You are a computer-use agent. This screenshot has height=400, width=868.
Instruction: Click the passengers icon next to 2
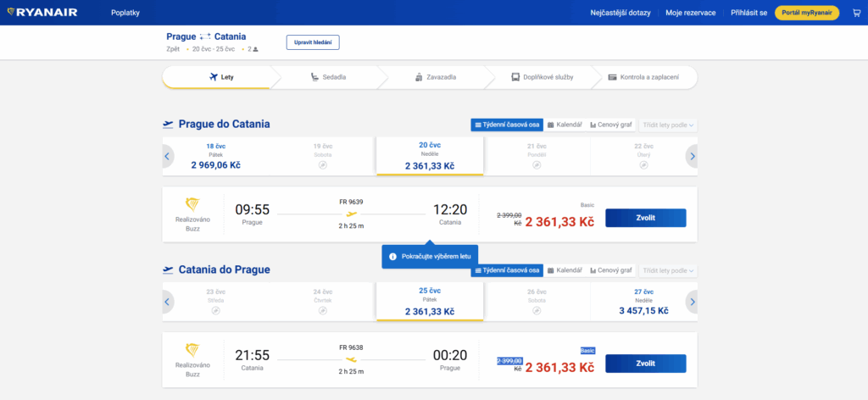point(256,49)
